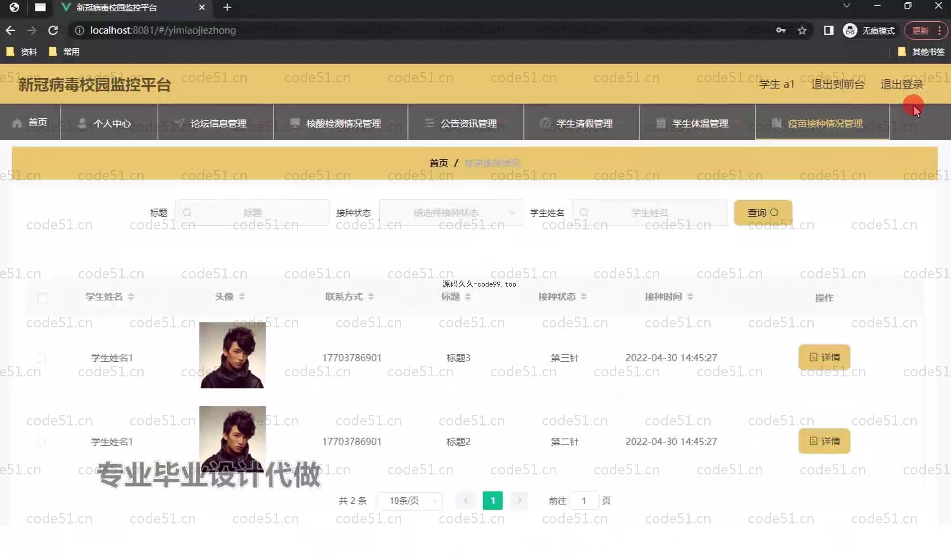Sort by 联系方式 column arrows

(x=371, y=297)
